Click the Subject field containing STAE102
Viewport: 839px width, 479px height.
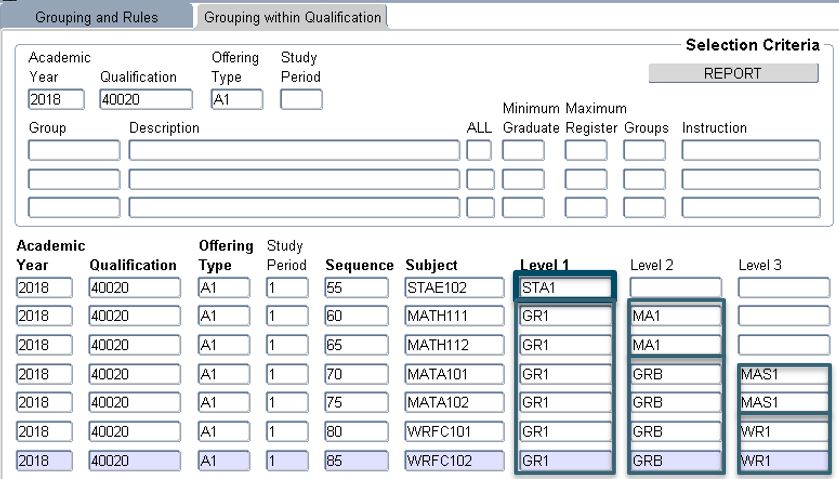[x=453, y=288]
